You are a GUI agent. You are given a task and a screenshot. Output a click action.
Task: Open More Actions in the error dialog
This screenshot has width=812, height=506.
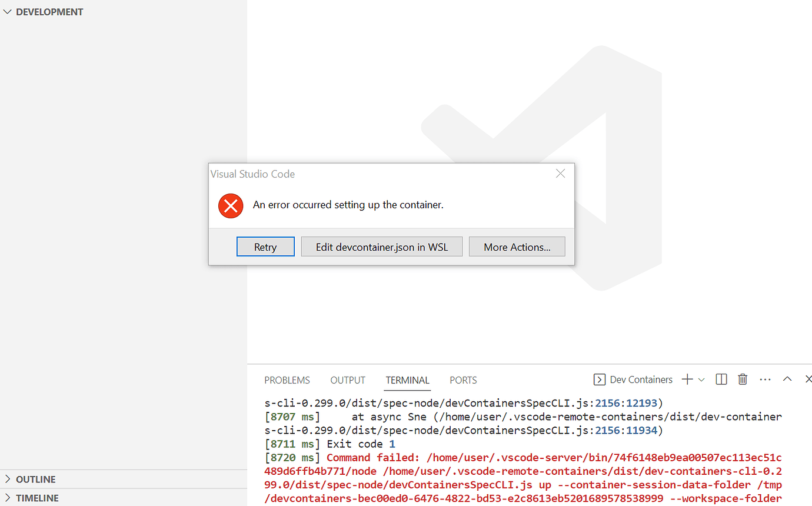coord(517,246)
